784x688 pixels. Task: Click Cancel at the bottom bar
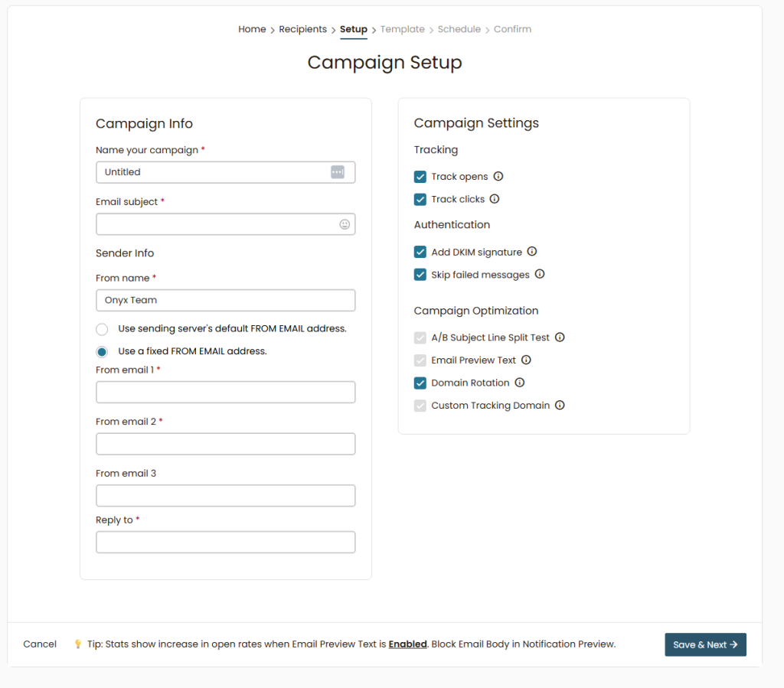40,644
